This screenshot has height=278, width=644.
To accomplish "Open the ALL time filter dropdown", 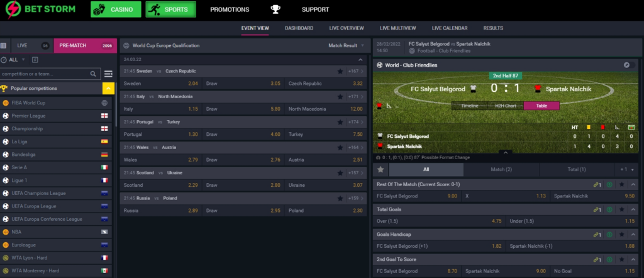I will point(13,60).
